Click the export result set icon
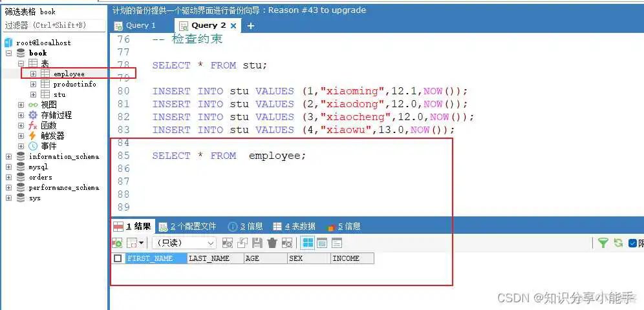 [117, 243]
